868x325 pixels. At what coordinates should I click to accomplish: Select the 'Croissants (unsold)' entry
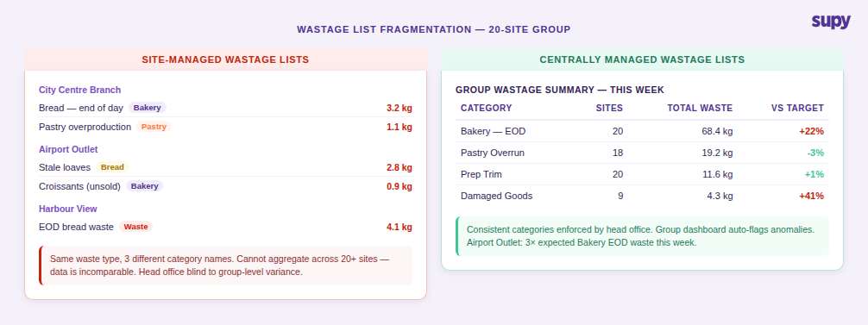pyautogui.click(x=79, y=186)
